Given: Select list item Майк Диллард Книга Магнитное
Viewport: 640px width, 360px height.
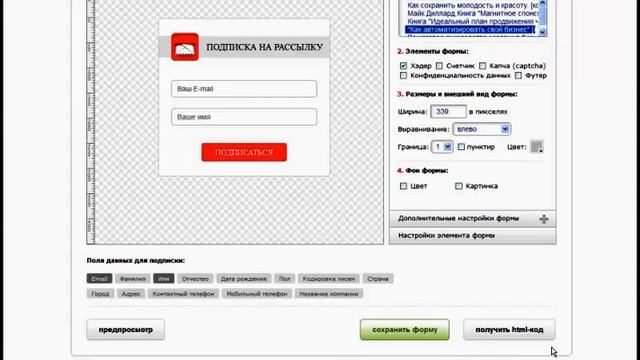Looking at the screenshot, I should 473,13.
